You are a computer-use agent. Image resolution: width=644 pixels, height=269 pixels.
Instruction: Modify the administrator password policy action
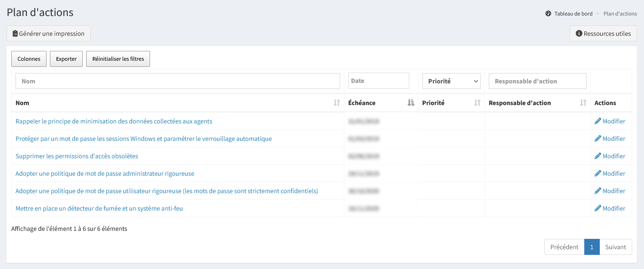coord(610,173)
